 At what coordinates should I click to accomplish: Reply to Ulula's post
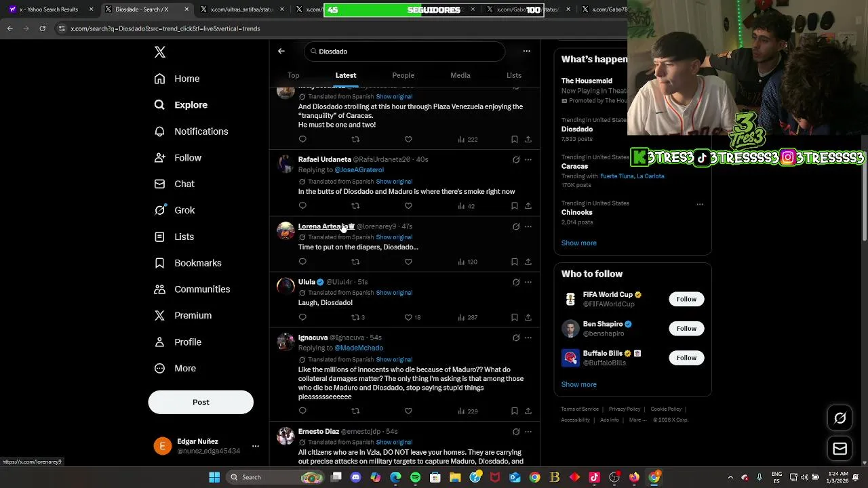coord(302,317)
